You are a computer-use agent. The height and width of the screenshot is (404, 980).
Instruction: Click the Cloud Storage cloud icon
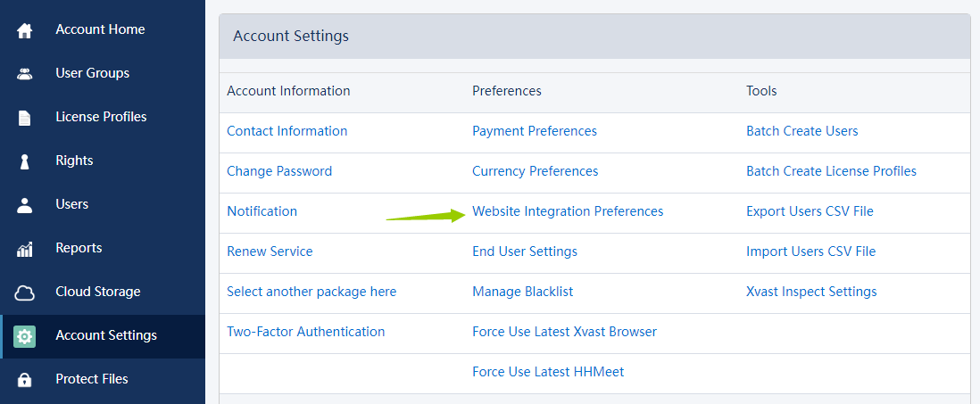(25, 293)
